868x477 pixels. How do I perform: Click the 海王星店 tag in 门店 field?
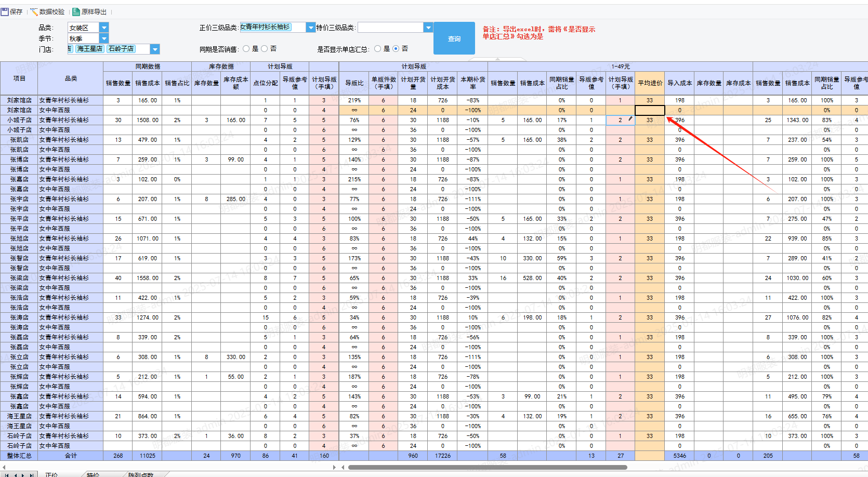[x=90, y=49]
